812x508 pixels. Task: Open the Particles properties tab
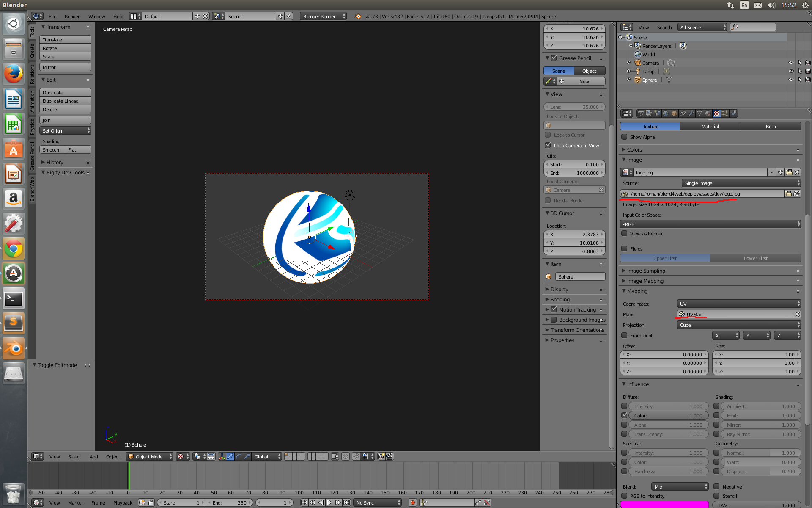pyautogui.click(x=725, y=113)
